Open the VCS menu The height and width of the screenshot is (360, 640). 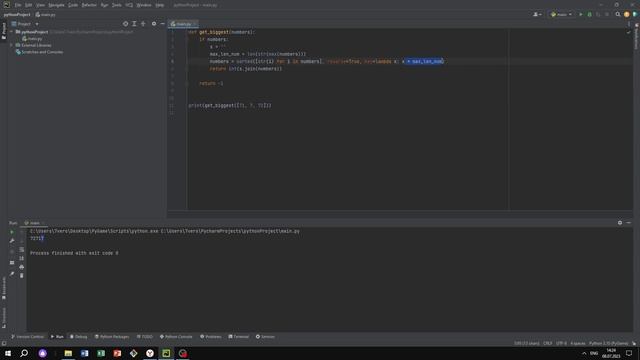coord(129,5)
